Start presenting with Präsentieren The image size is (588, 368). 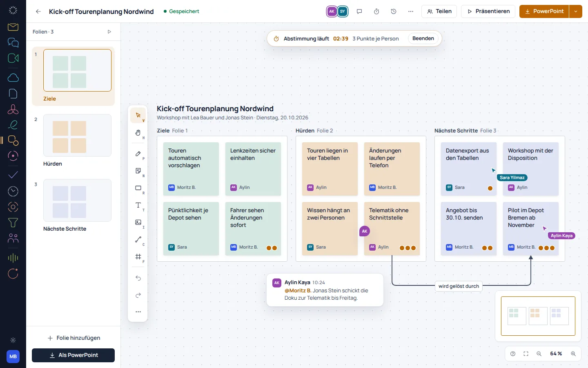coord(488,11)
